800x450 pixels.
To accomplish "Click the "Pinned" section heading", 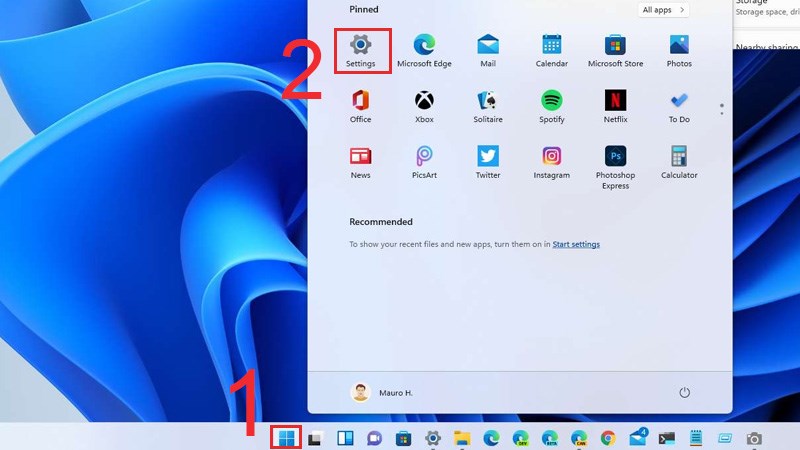I will click(x=364, y=9).
